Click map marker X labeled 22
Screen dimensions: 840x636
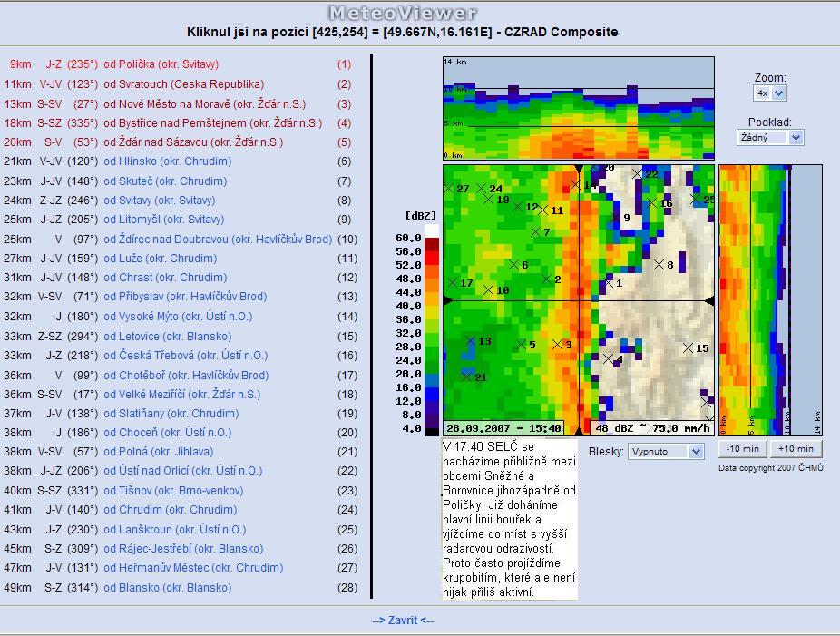637,173
